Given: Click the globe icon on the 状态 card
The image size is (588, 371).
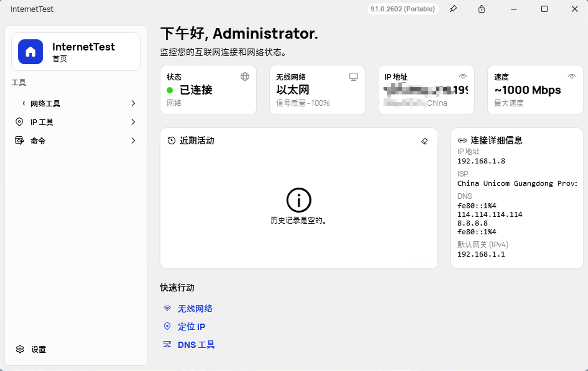Looking at the screenshot, I should (x=245, y=76).
